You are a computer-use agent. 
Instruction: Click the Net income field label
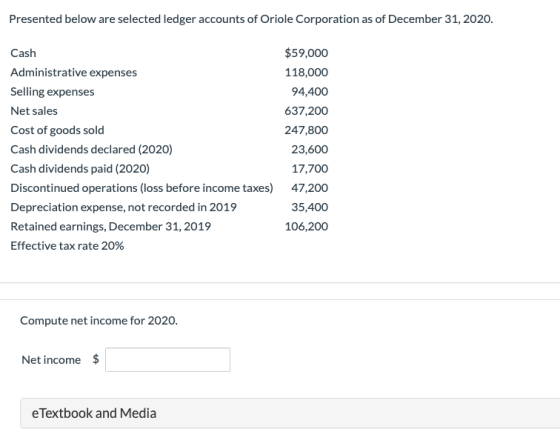(x=51, y=360)
